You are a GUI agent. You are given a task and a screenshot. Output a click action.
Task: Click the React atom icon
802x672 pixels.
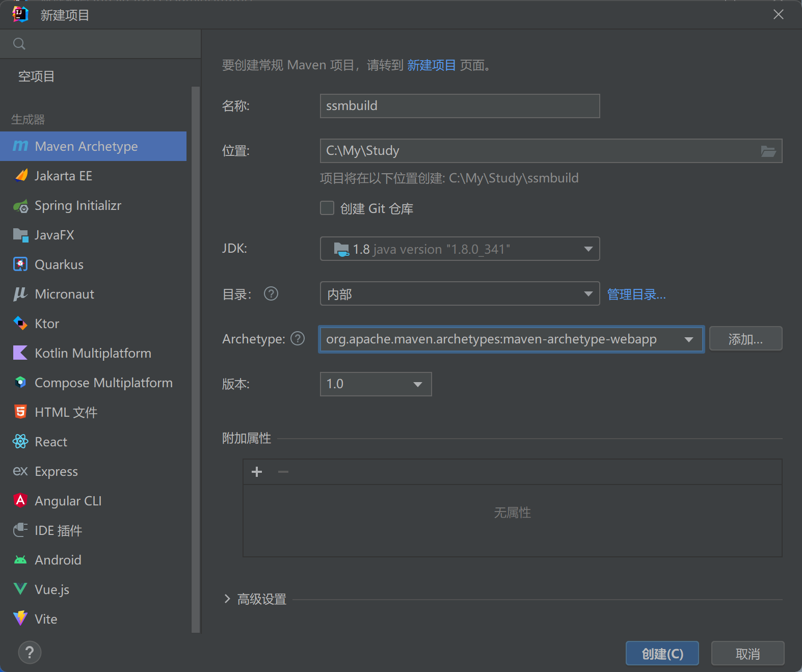(x=20, y=441)
